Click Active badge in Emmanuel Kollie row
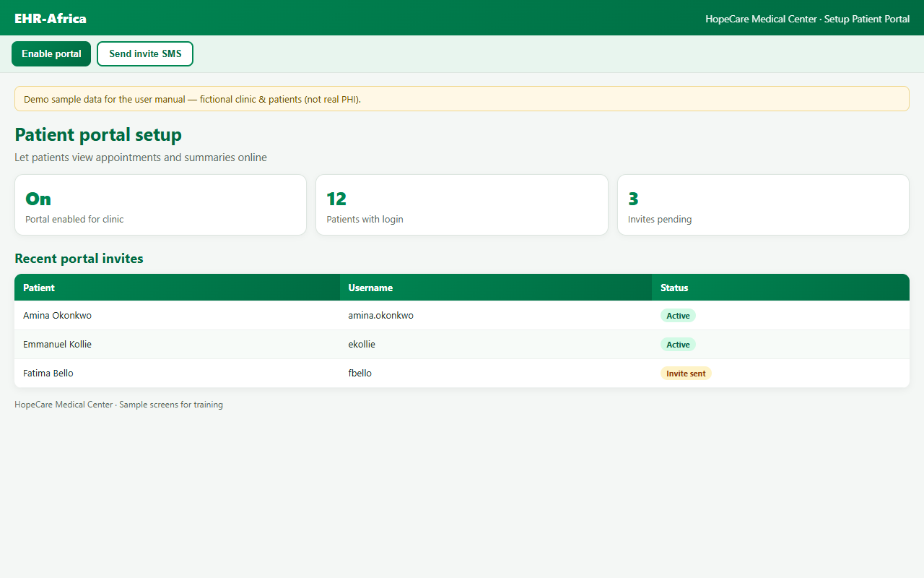Screen dimensions: 924x578 [x=678, y=345]
